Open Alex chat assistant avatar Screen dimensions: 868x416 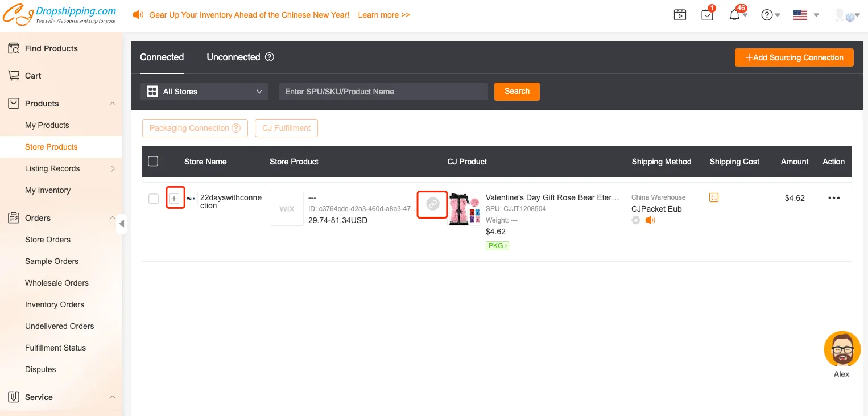point(841,349)
